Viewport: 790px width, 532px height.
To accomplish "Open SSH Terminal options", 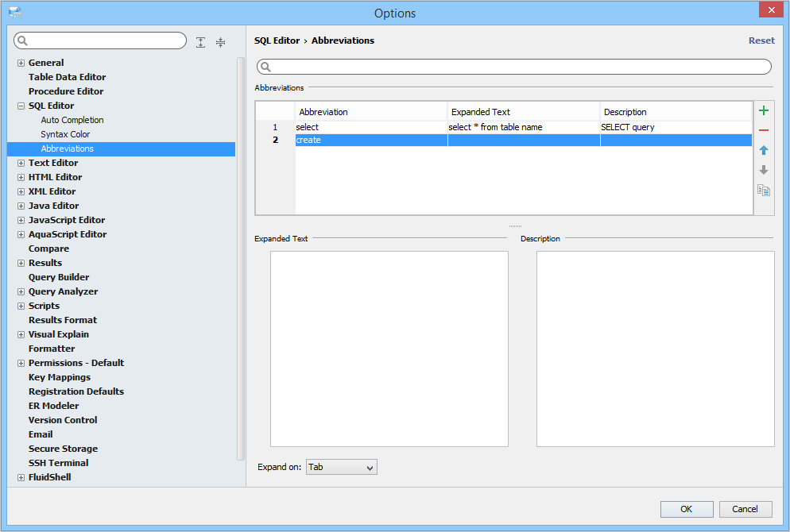I will pyautogui.click(x=58, y=463).
